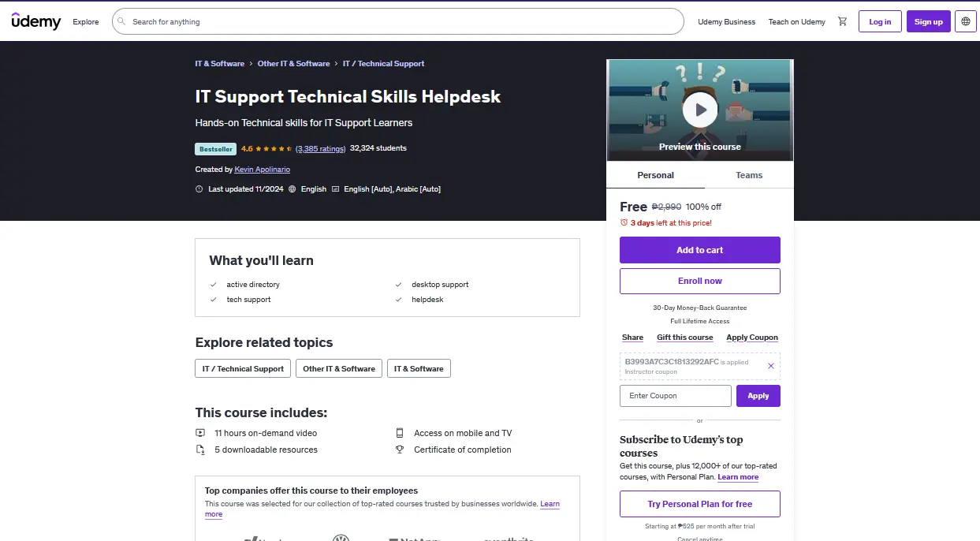Click Enroll now button
The image size is (980, 541).
(700, 281)
